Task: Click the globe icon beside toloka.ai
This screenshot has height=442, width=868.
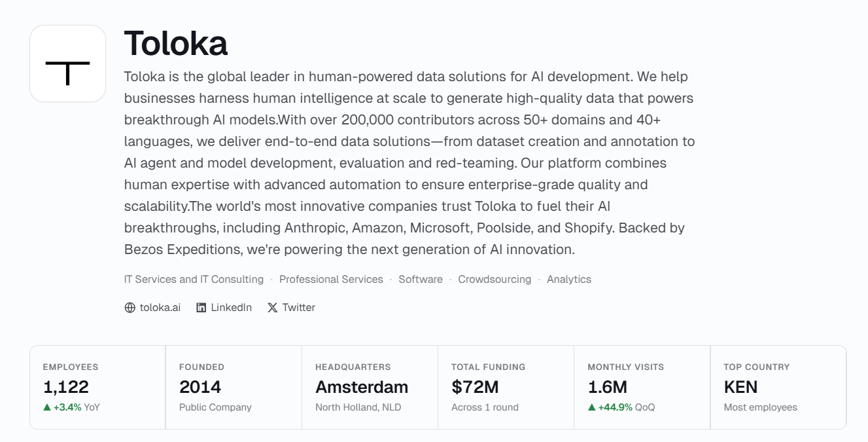Action: click(x=130, y=307)
